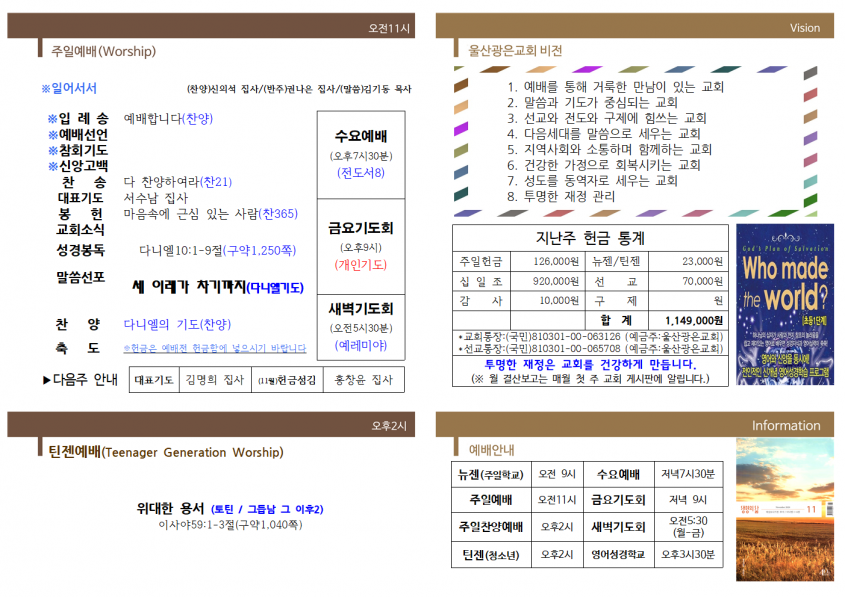Click the ※ mark before 참회기도
Screen dimensions: 845x597
(52, 150)
